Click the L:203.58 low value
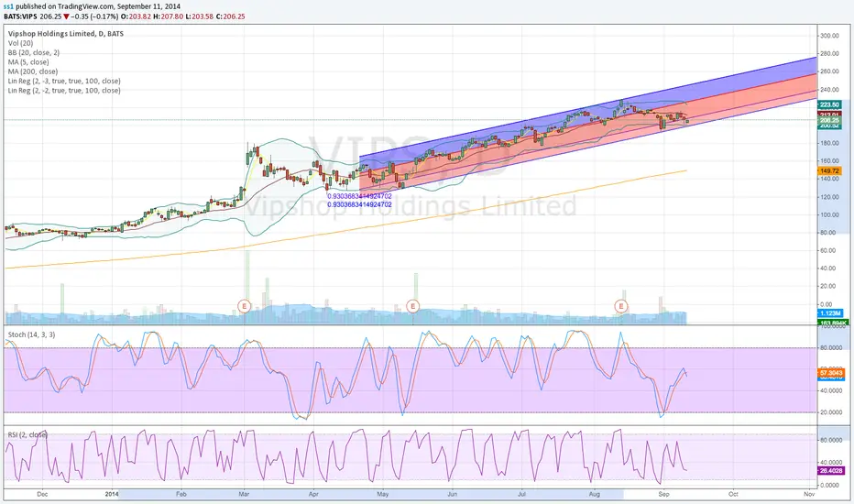The height and width of the screenshot is (504, 854). [199, 16]
